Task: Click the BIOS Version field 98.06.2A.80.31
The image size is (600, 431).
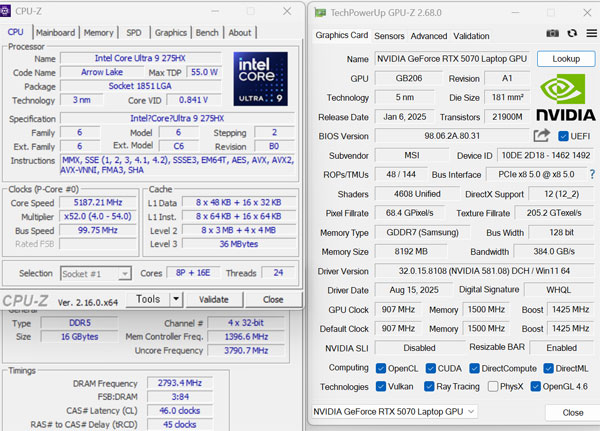Action: click(452, 136)
